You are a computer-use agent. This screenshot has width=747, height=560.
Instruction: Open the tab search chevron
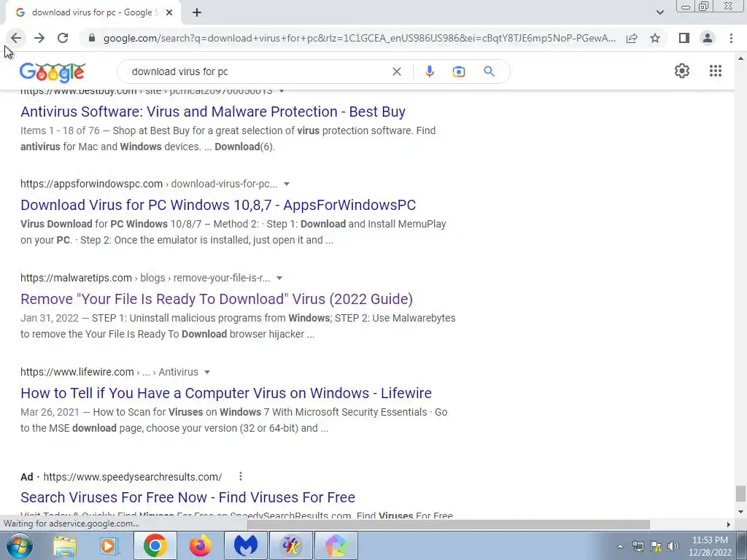click(x=659, y=12)
